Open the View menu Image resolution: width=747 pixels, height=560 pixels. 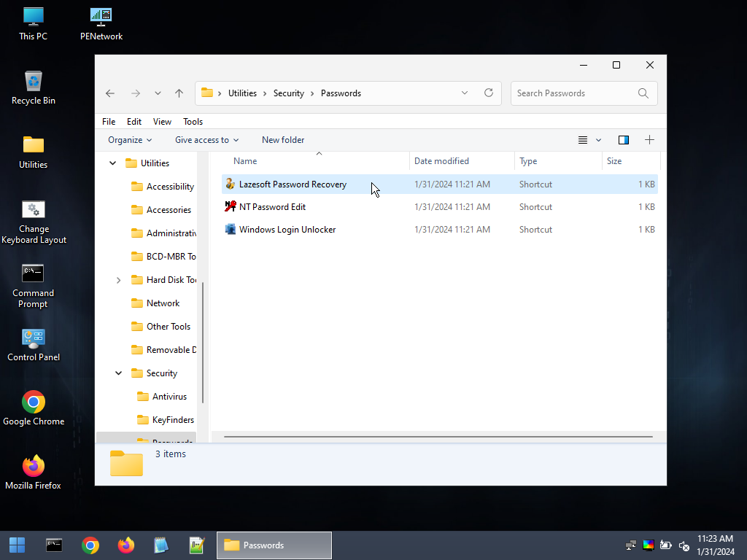(x=162, y=122)
